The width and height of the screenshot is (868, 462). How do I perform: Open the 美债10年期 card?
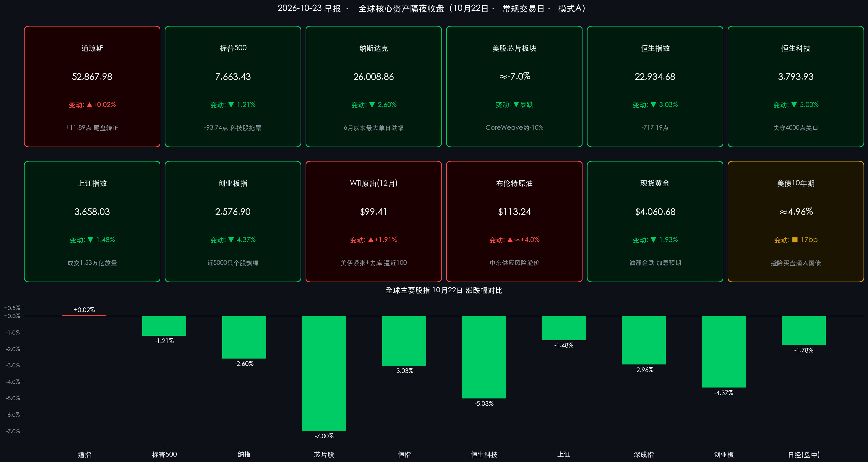pyautogui.click(x=796, y=221)
